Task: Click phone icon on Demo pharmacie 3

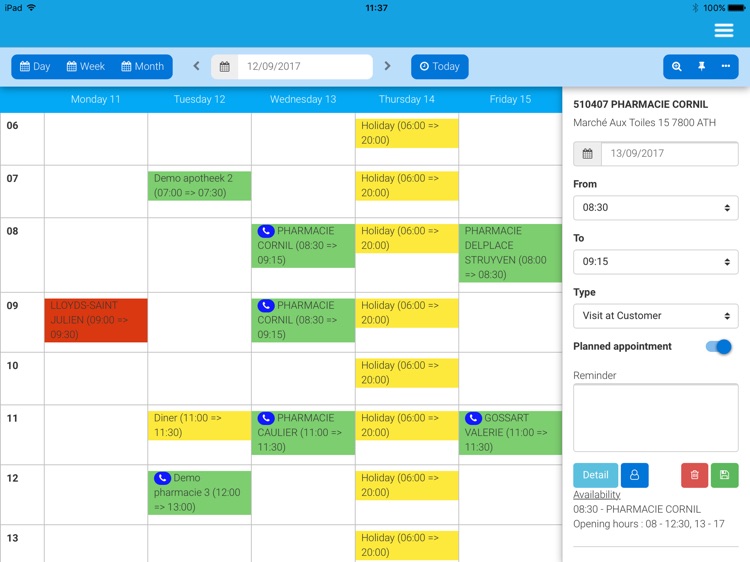Action: [x=162, y=478]
